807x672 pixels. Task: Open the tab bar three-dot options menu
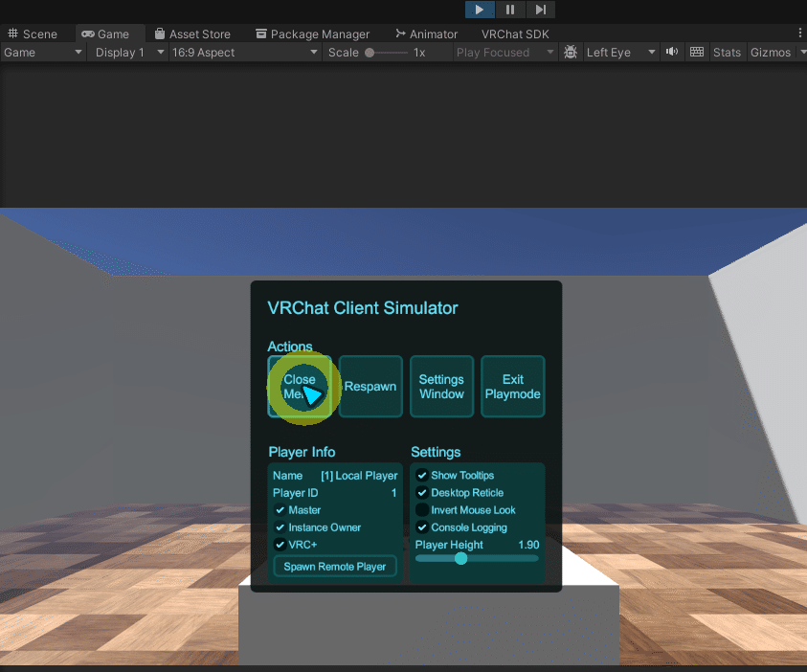pos(799,33)
